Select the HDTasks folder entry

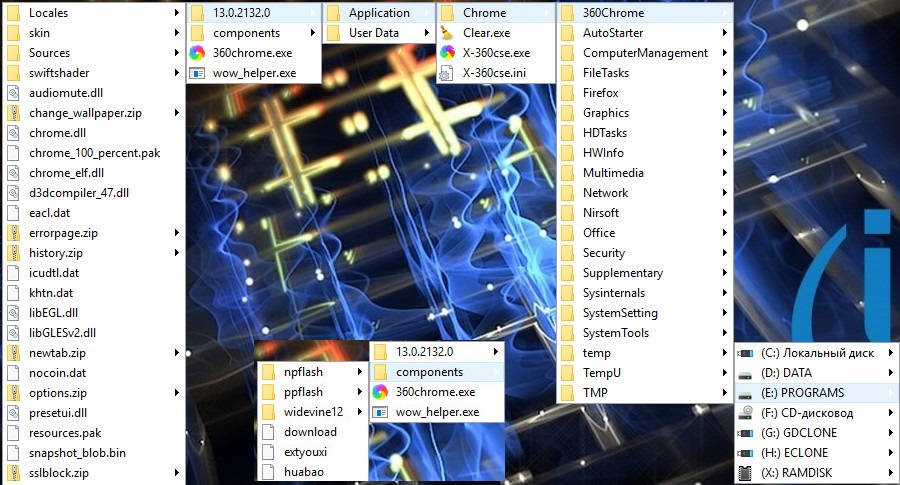[x=645, y=133]
